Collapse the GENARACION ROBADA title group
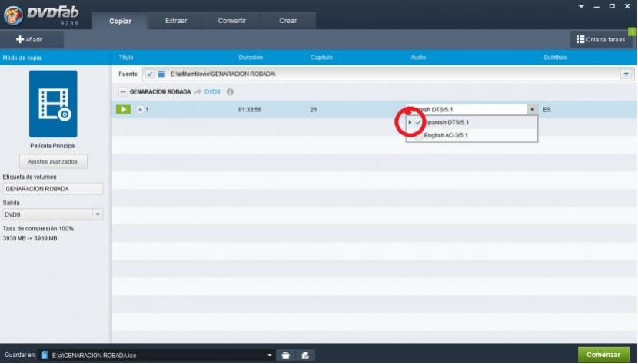 click(x=122, y=92)
